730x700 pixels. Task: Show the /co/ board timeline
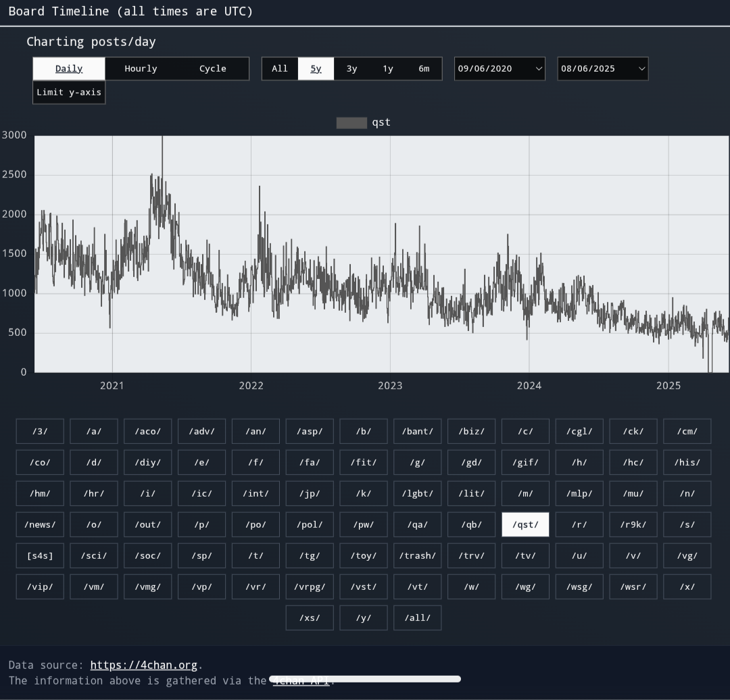[40, 463]
